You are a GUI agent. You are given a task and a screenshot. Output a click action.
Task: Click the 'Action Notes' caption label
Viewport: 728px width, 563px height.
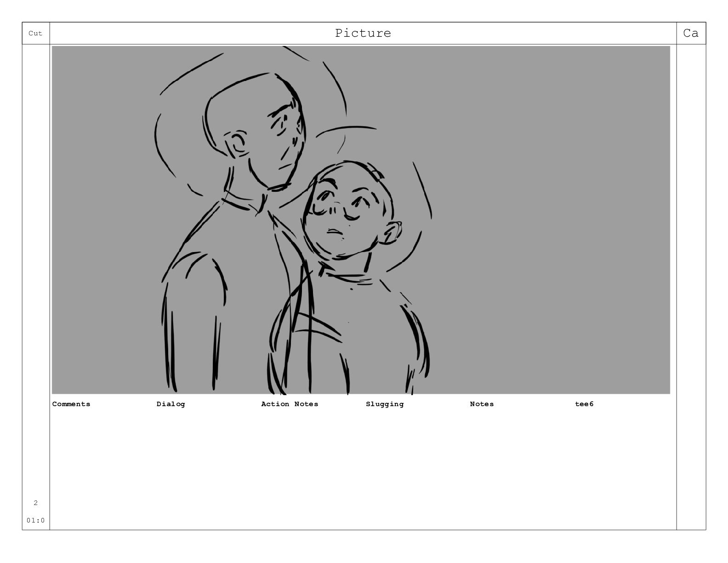click(290, 404)
